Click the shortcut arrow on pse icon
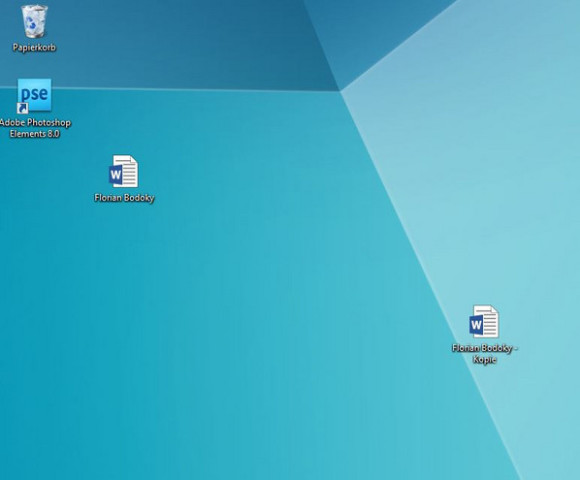The image size is (580, 480). point(23,108)
